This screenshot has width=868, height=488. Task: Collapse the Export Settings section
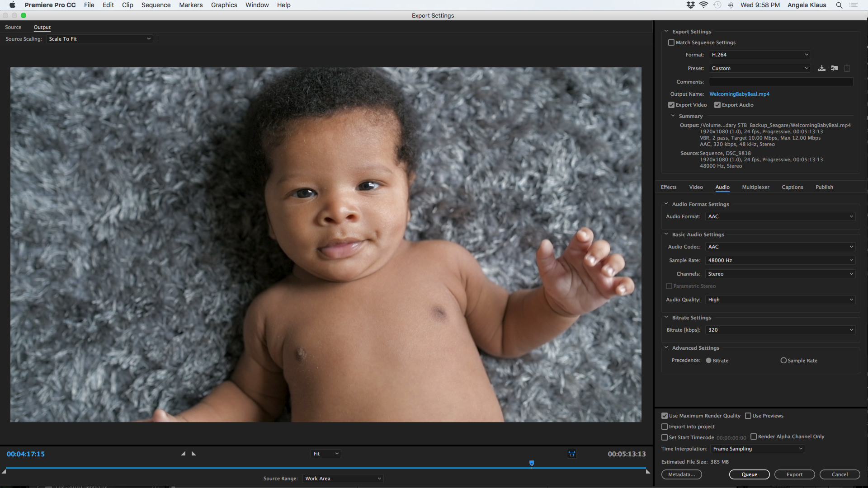click(666, 31)
